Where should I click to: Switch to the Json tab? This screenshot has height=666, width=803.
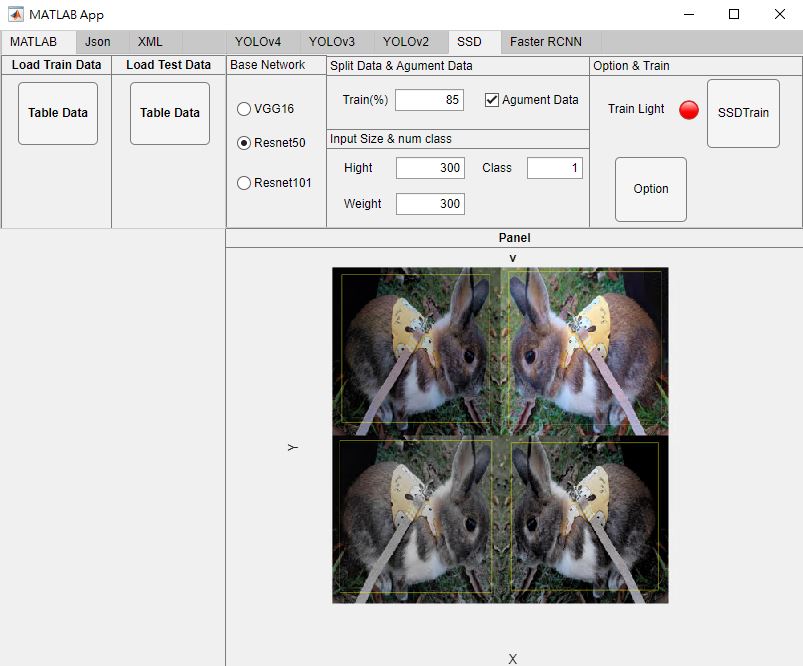[98, 42]
